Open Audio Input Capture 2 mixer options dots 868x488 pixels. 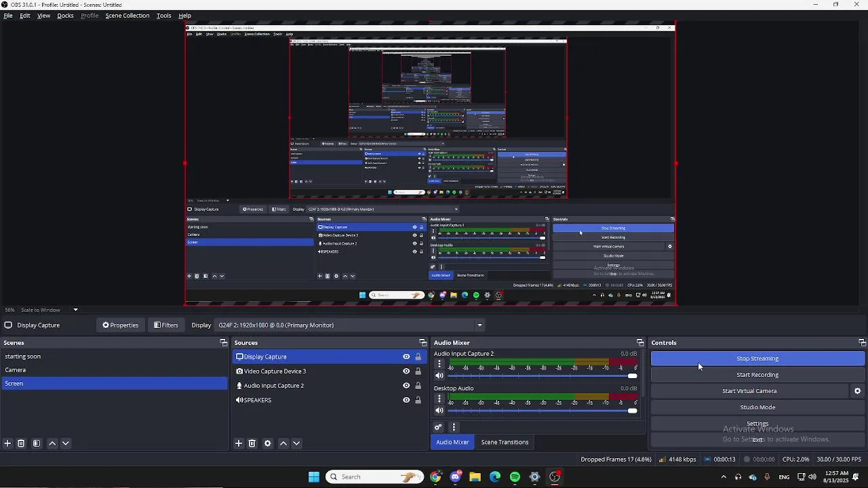coord(439,364)
